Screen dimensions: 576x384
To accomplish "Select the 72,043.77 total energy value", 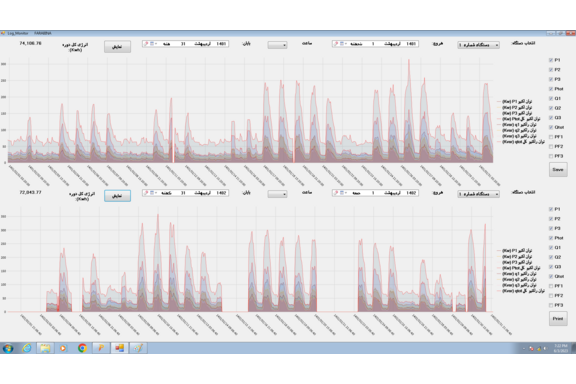I will click(30, 192).
